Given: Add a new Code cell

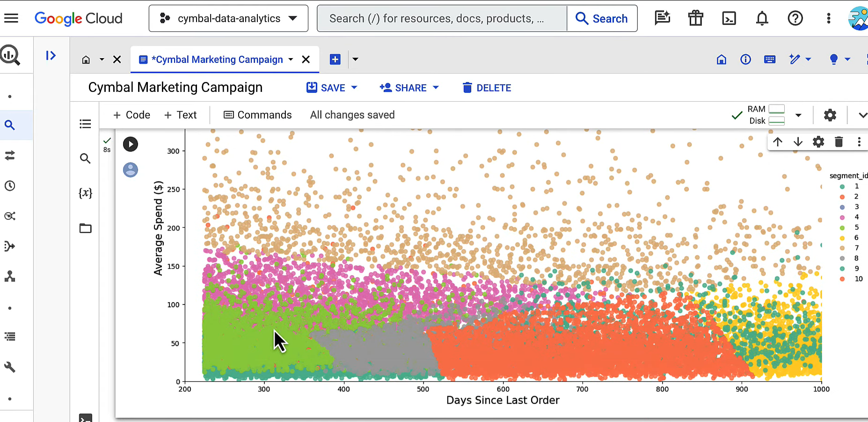Looking at the screenshot, I should [x=131, y=115].
